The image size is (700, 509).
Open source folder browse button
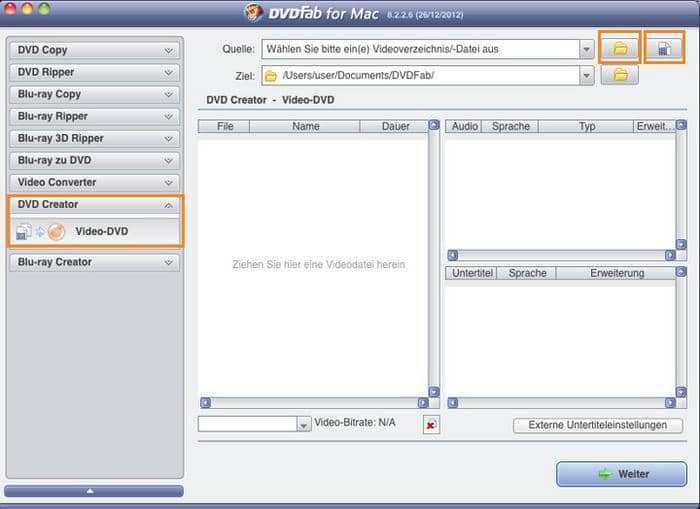619,48
